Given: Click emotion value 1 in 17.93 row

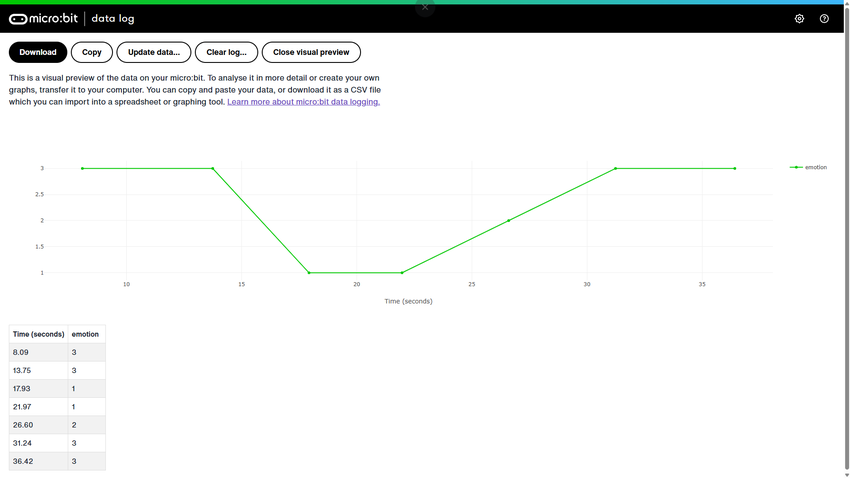Looking at the screenshot, I should [86, 389].
